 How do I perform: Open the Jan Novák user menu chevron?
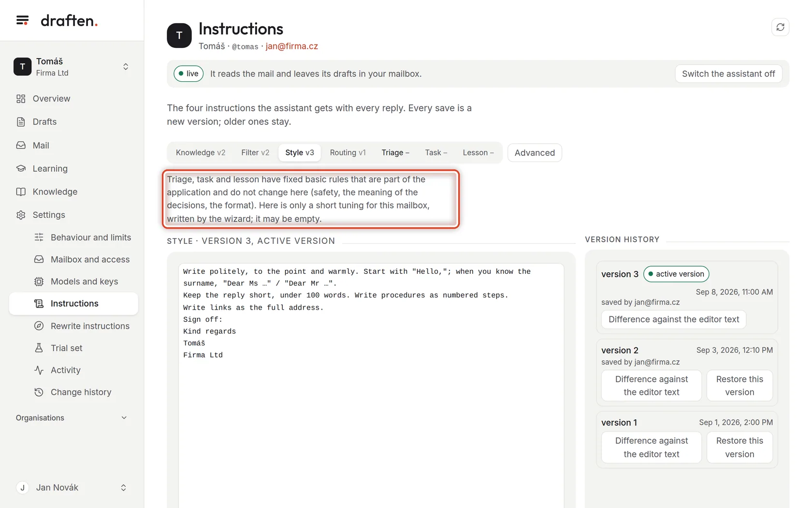[123, 488]
